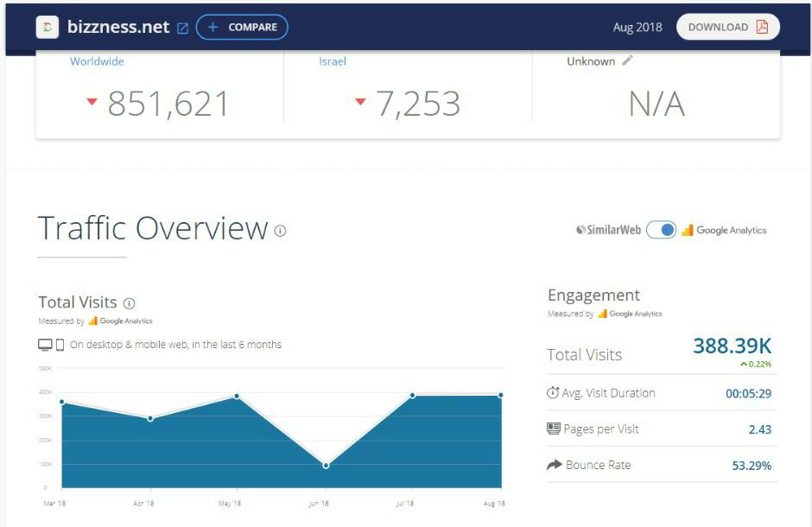Click the mobile device icon above chart

click(60, 345)
